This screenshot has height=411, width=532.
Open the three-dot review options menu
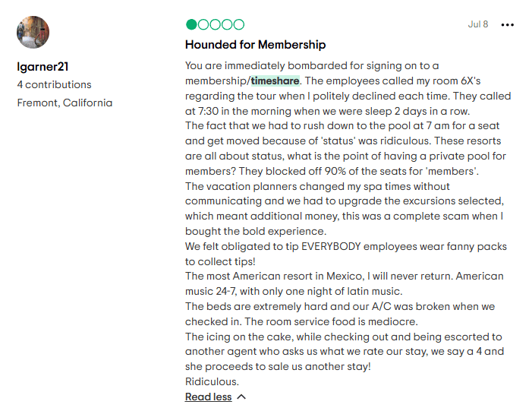click(x=508, y=24)
